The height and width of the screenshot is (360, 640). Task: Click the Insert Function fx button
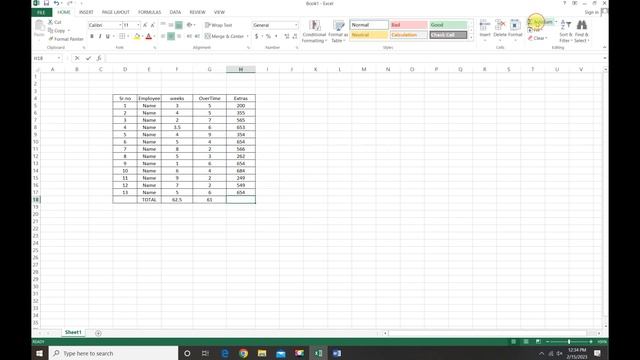coord(99,58)
